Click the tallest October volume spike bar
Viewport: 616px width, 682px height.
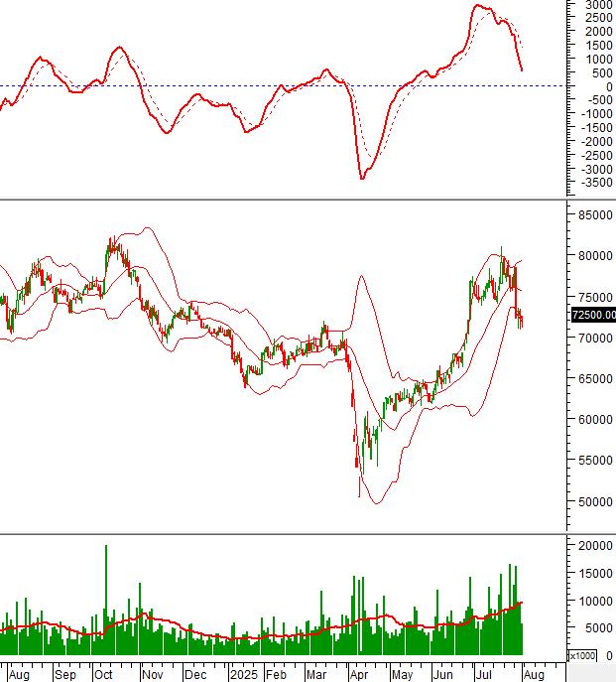[x=106, y=601]
